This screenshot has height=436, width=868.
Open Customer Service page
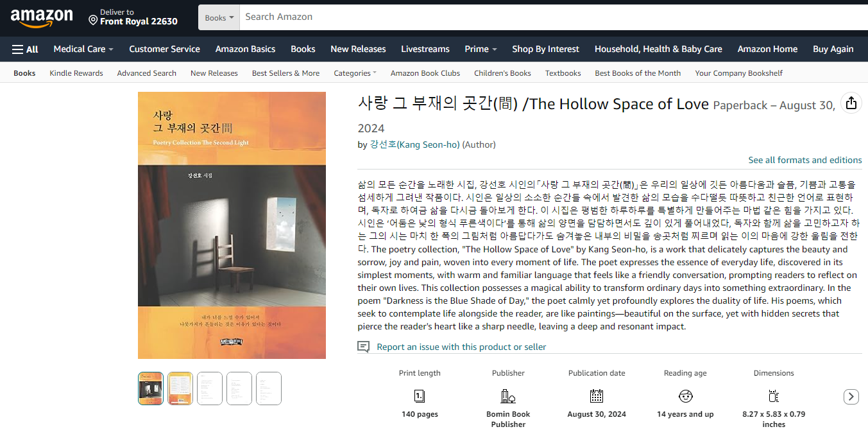[x=164, y=49]
